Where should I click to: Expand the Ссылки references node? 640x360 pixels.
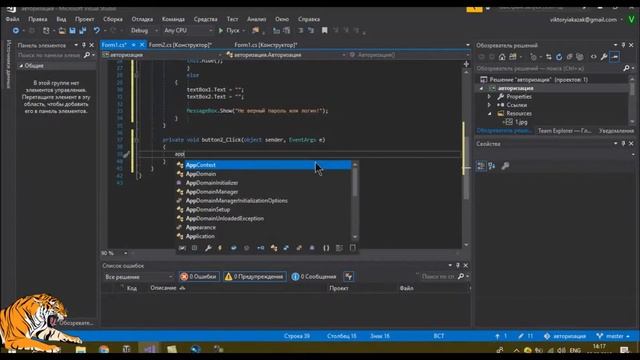click(489, 105)
